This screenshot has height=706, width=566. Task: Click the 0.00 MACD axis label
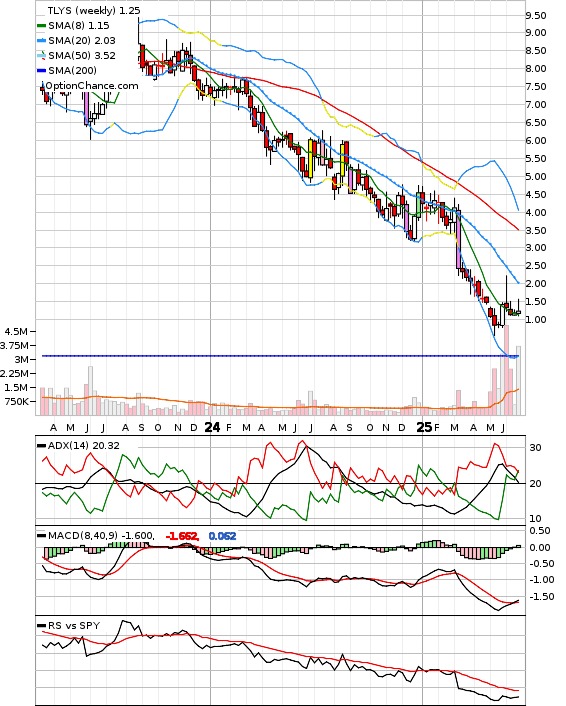tap(540, 548)
